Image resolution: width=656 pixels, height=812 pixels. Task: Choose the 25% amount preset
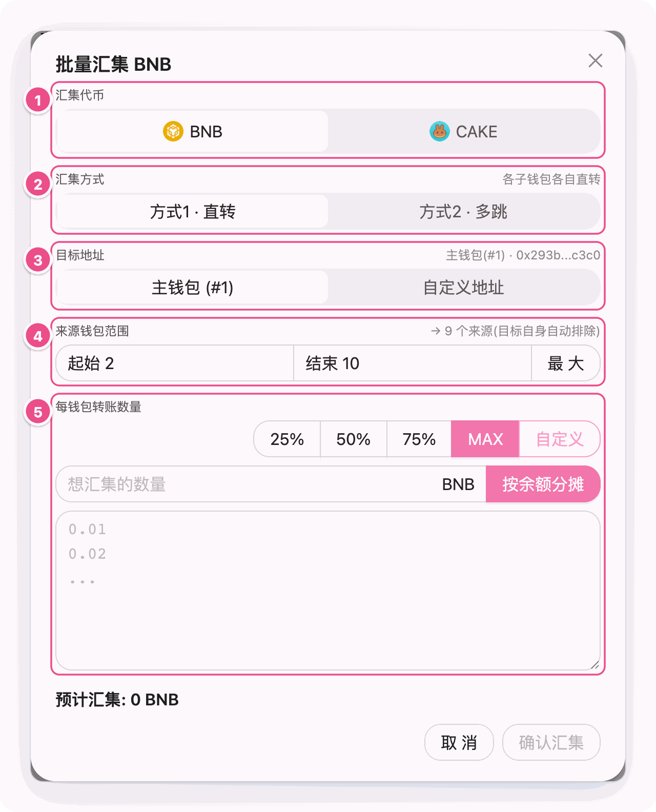tap(287, 439)
